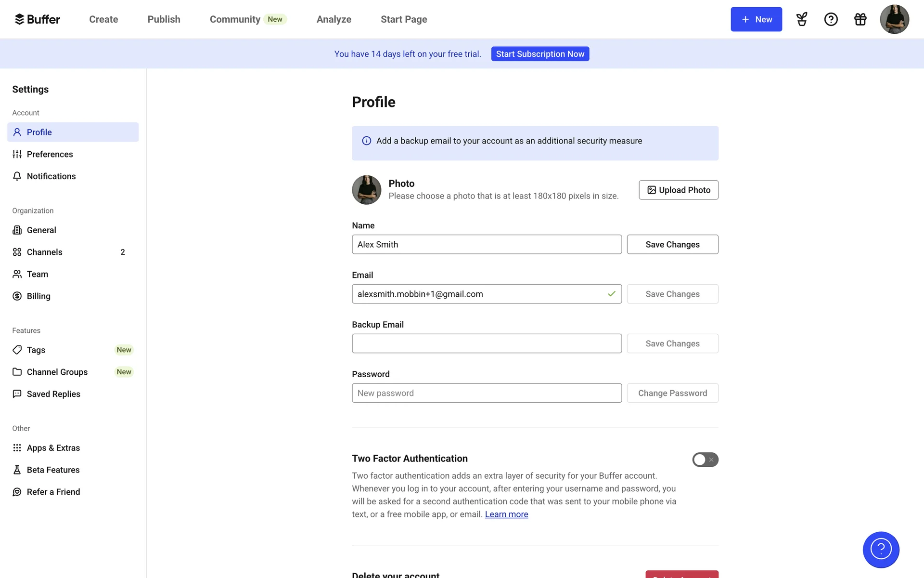Click into the Backup Email field
Image resolution: width=924 pixels, height=578 pixels.
[487, 343]
